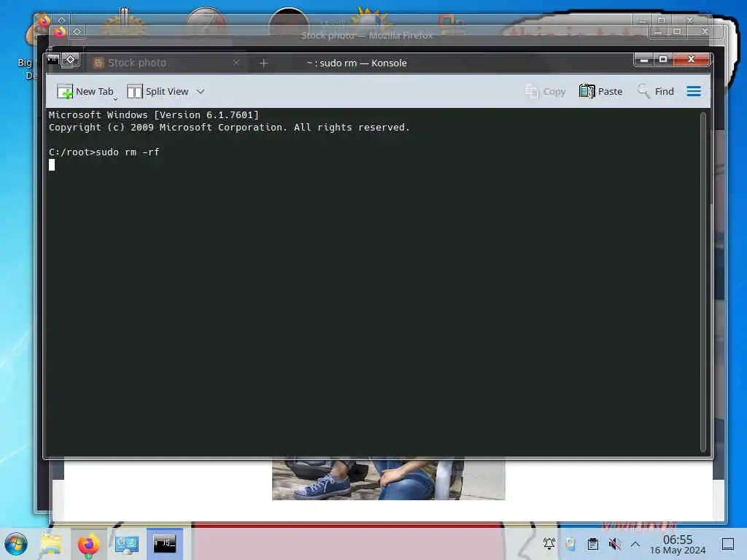The width and height of the screenshot is (747, 560).
Task: Click the Konsole vertical scrollbar
Action: (703, 281)
